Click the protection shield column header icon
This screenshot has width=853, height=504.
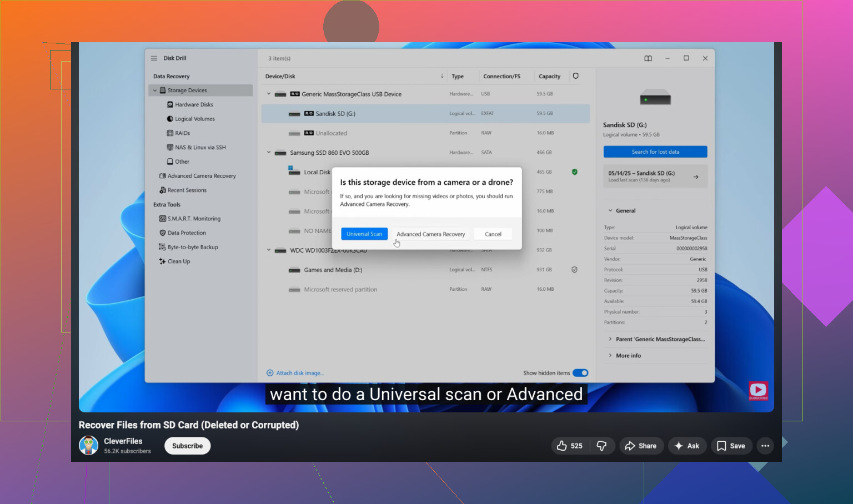pos(576,76)
